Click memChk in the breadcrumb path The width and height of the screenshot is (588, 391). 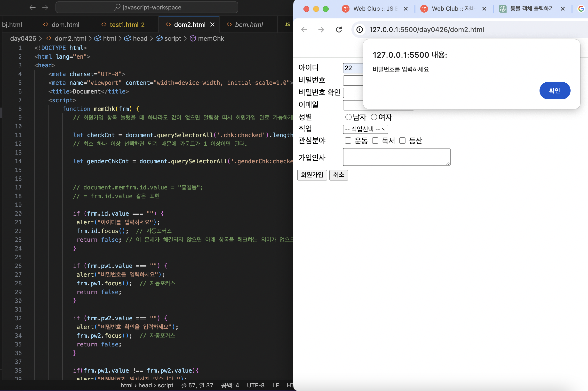211,39
